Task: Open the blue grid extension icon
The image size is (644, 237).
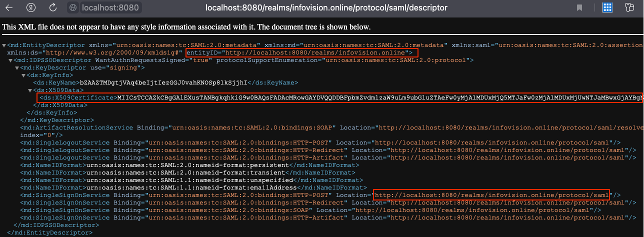Action: (x=607, y=8)
